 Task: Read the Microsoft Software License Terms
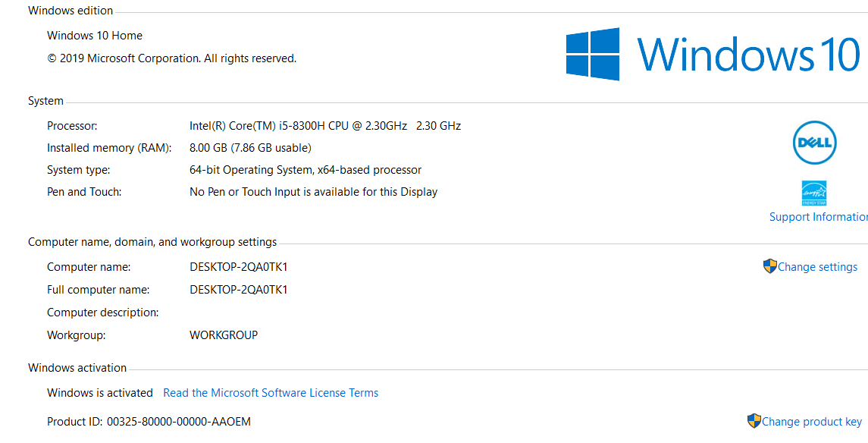click(x=271, y=393)
